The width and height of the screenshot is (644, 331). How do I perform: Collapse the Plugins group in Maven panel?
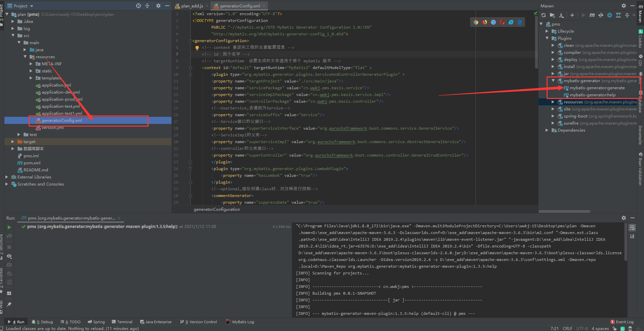548,38
